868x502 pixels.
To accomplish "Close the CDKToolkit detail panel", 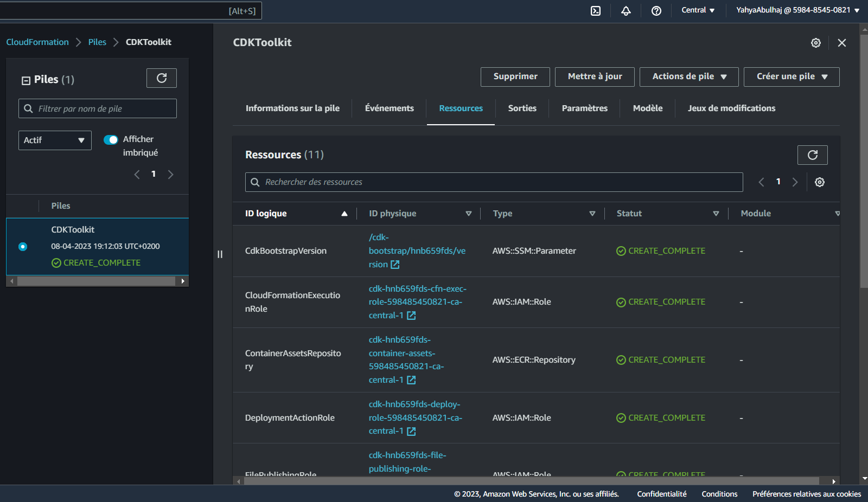I will point(842,43).
